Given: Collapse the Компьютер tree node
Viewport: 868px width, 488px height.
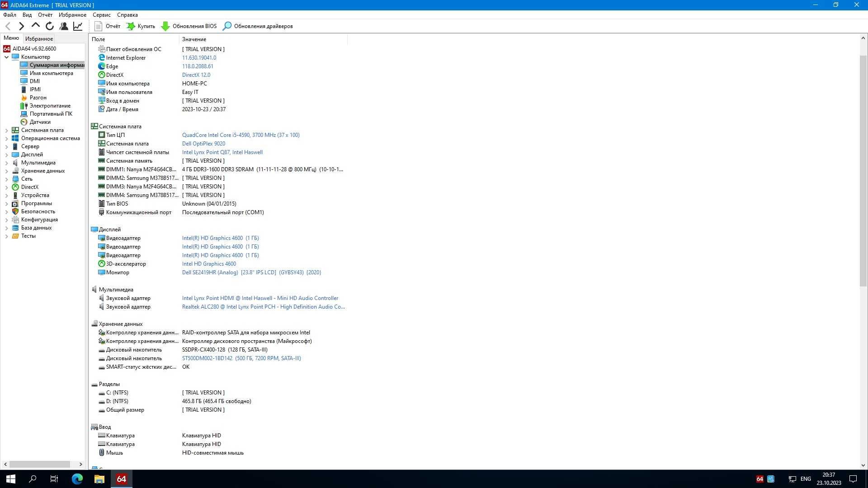Looking at the screenshot, I should tap(6, 57).
